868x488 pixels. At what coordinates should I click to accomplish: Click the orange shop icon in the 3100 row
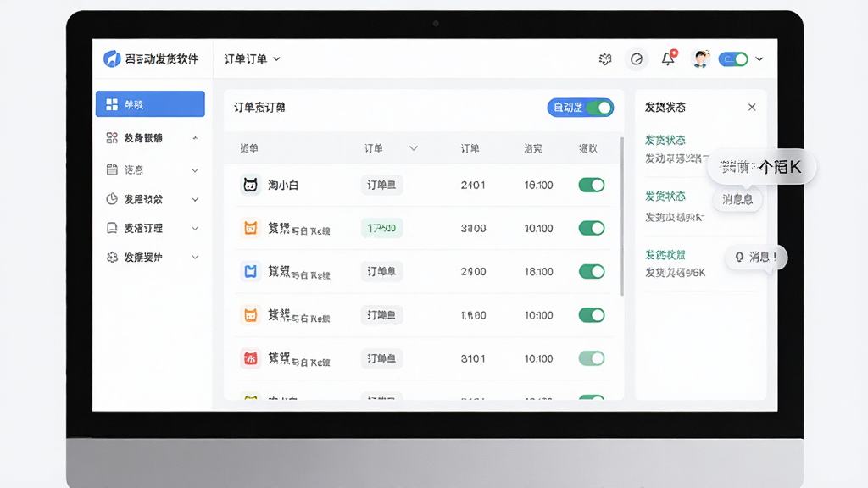click(250, 228)
